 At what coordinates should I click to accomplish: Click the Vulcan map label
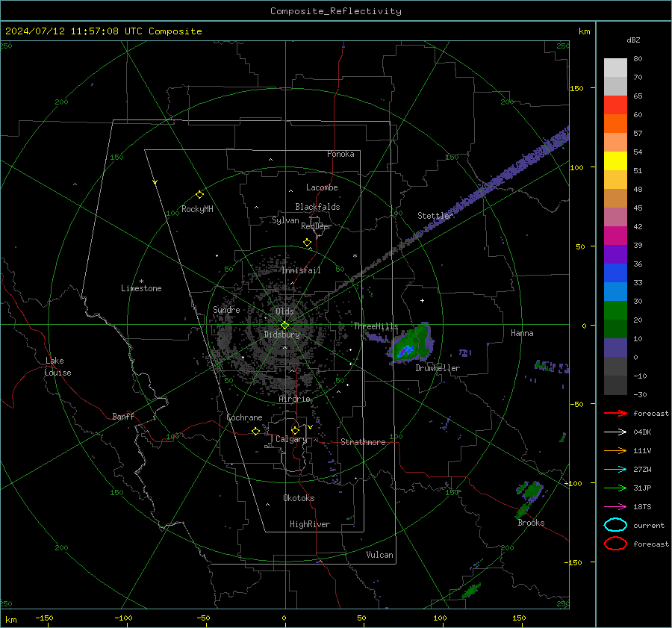379,555
